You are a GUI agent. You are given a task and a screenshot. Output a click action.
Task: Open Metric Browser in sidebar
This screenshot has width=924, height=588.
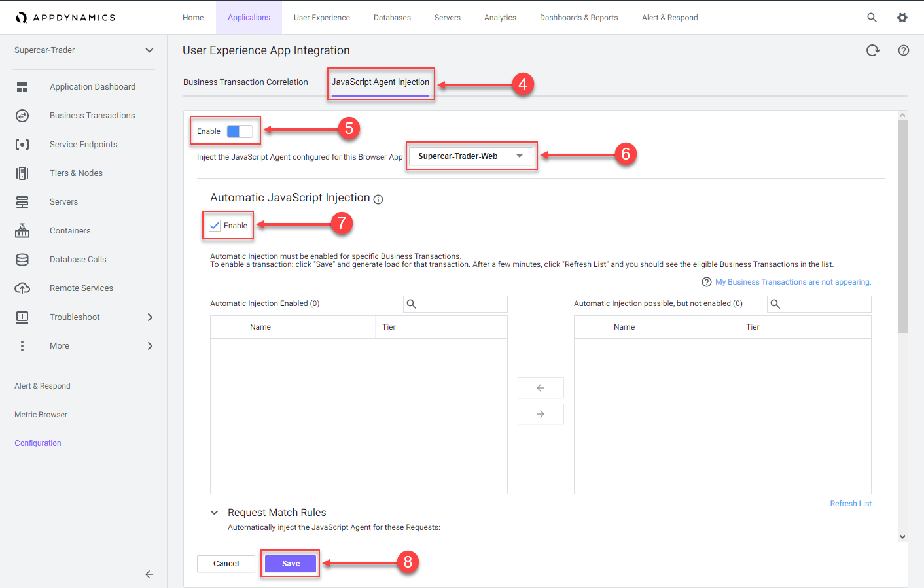coord(41,415)
